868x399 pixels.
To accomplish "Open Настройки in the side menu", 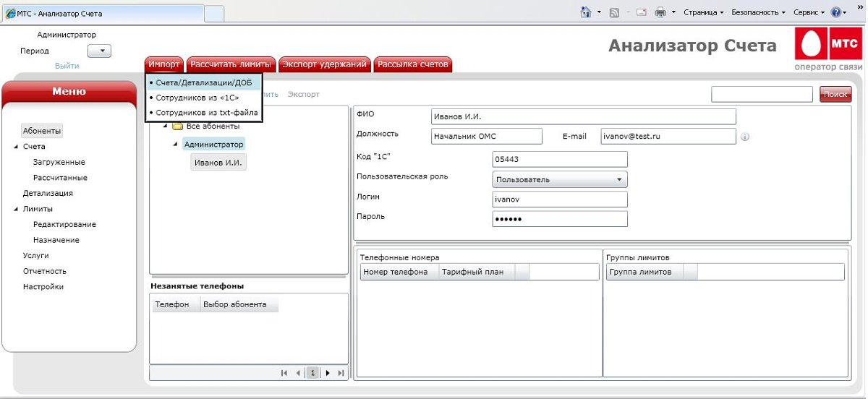I will 43,287.
